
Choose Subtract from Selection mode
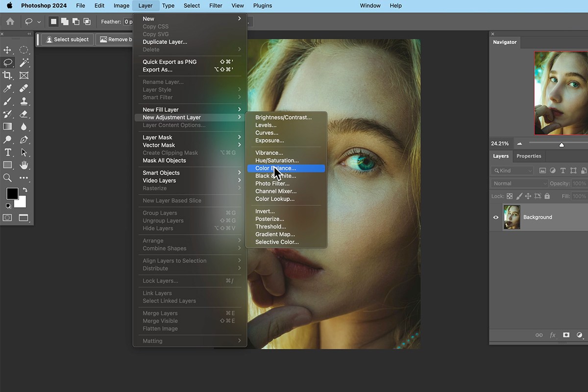pos(75,22)
